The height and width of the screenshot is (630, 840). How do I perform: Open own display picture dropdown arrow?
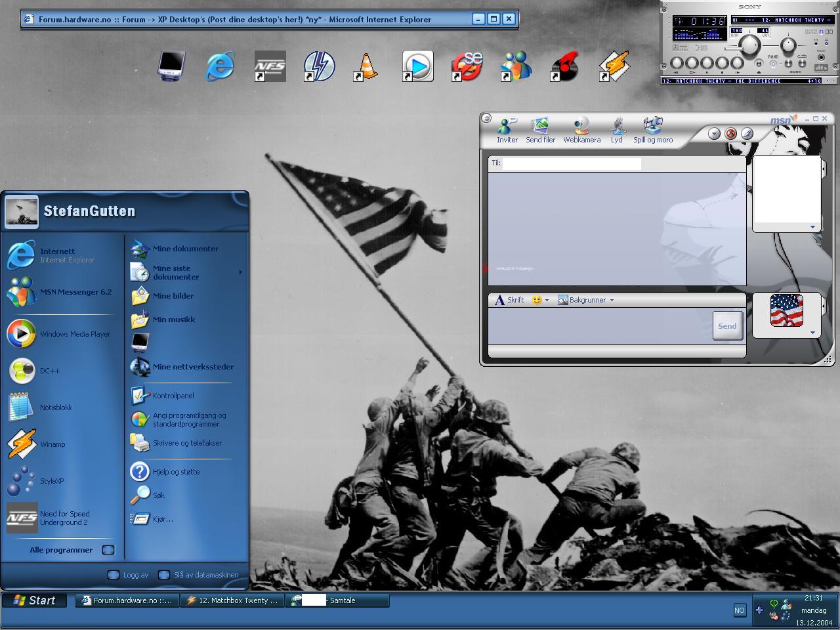pos(812,333)
